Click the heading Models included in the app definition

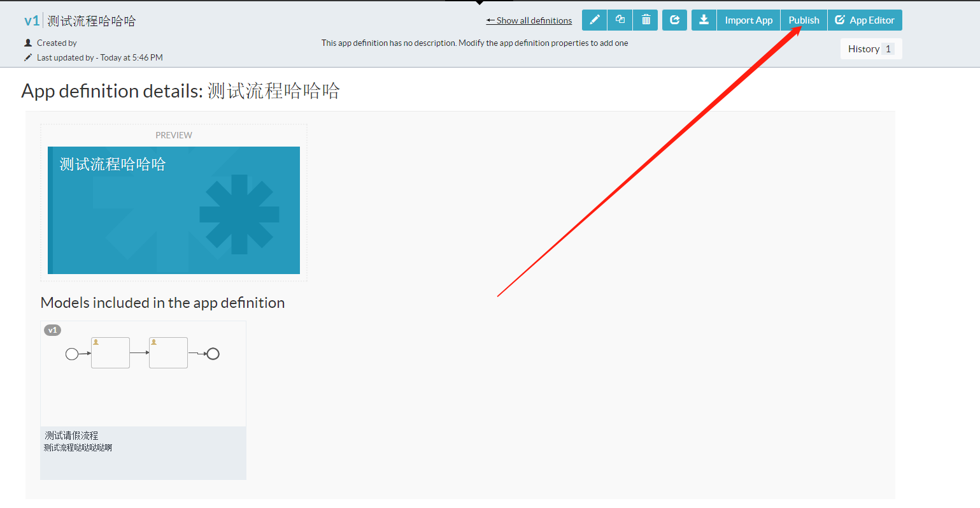click(162, 303)
